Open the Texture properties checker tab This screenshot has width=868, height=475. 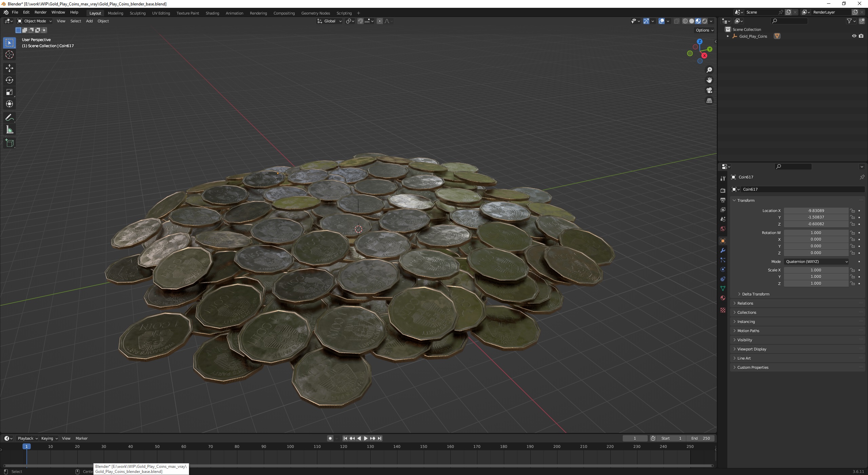pyautogui.click(x=723, y=310)
